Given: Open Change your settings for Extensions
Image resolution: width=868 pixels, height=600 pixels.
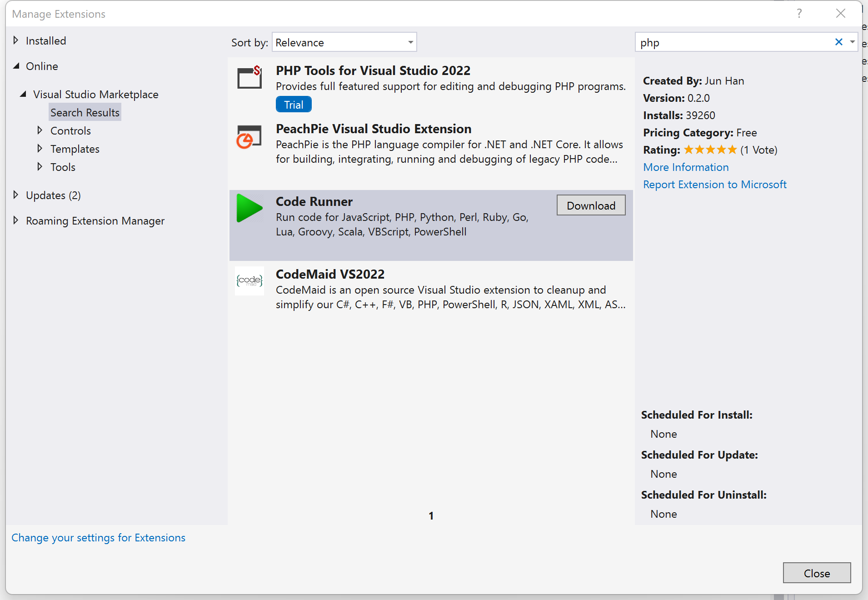Looking at the screenshot, I should pos(98,537).
